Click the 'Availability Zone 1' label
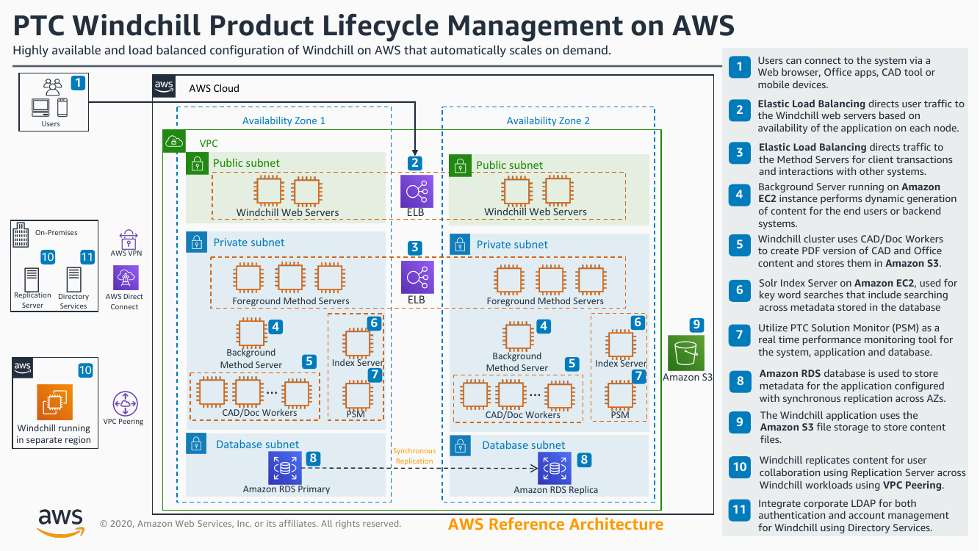980x551 pixels. pos(284,120)
